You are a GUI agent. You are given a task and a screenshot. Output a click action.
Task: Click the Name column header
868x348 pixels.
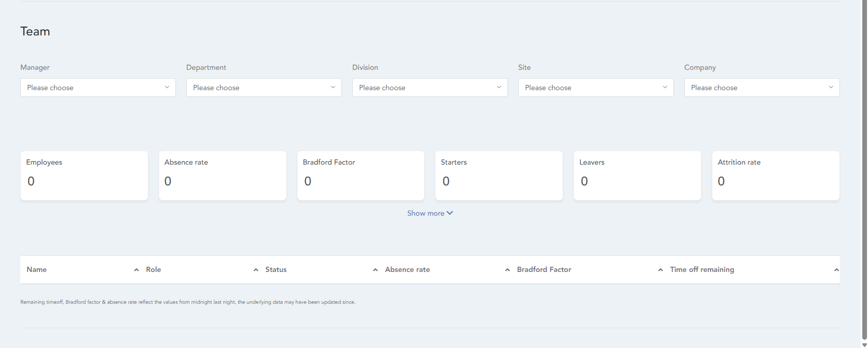37,270
